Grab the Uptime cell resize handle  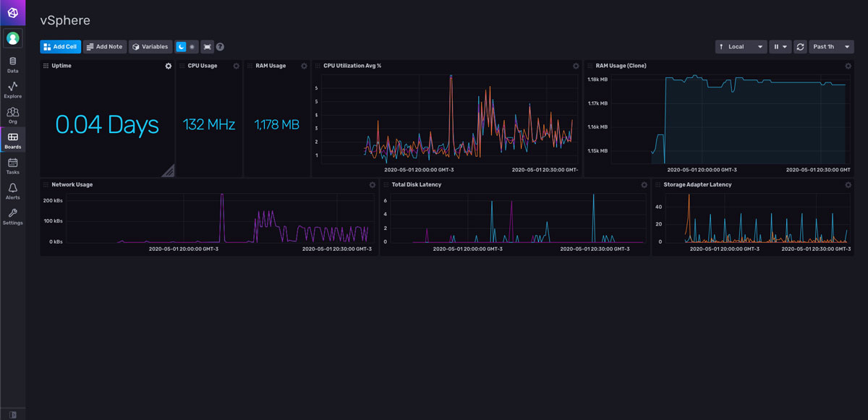point(169,171)
